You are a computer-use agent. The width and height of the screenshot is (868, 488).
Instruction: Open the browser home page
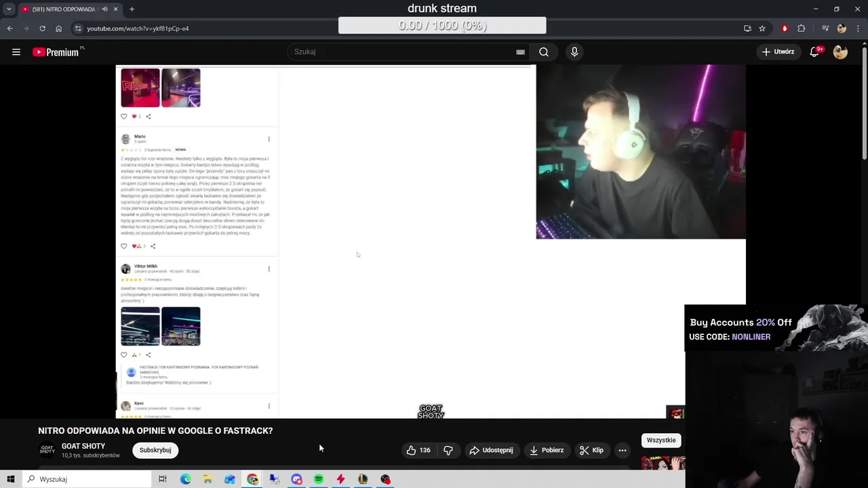coord(58,28)
